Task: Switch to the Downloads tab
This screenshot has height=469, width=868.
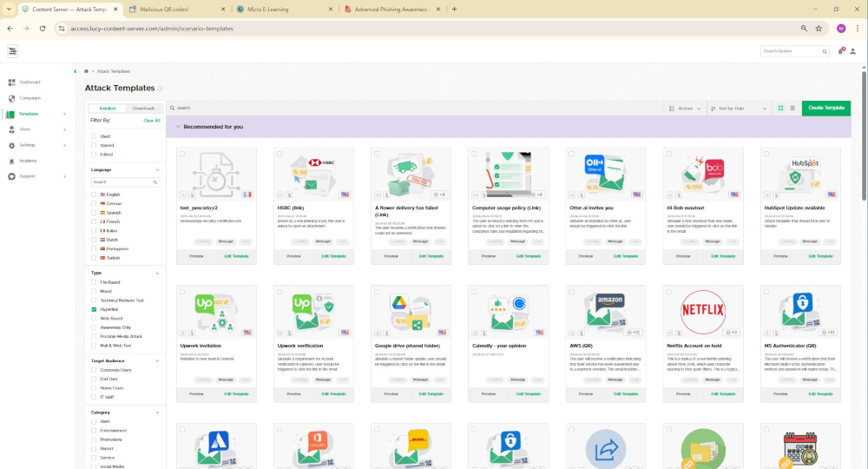Action: pyautogui.click(x=143, y=109)
